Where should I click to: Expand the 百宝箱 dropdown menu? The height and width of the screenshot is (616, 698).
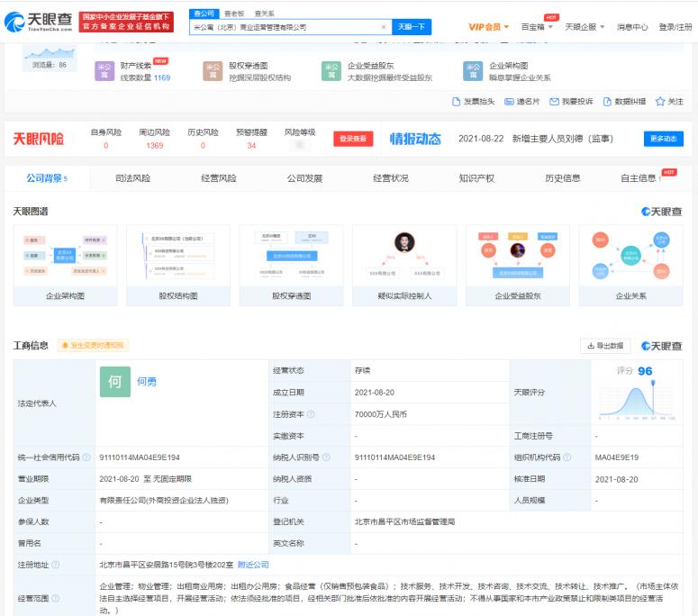pos(538,27)
